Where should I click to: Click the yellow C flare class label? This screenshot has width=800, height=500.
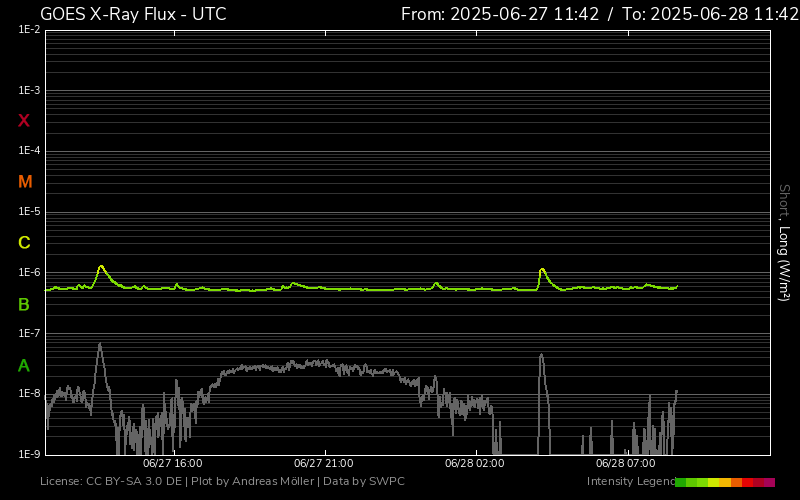24,243
